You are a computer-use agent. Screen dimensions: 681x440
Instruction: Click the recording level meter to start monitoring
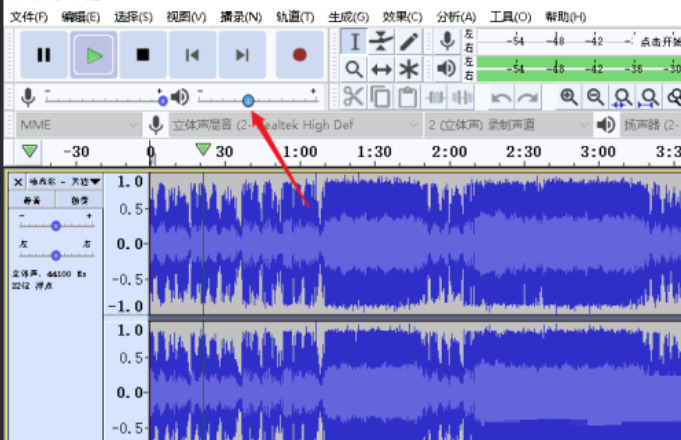pyautogui.click(x=579, y=41)
